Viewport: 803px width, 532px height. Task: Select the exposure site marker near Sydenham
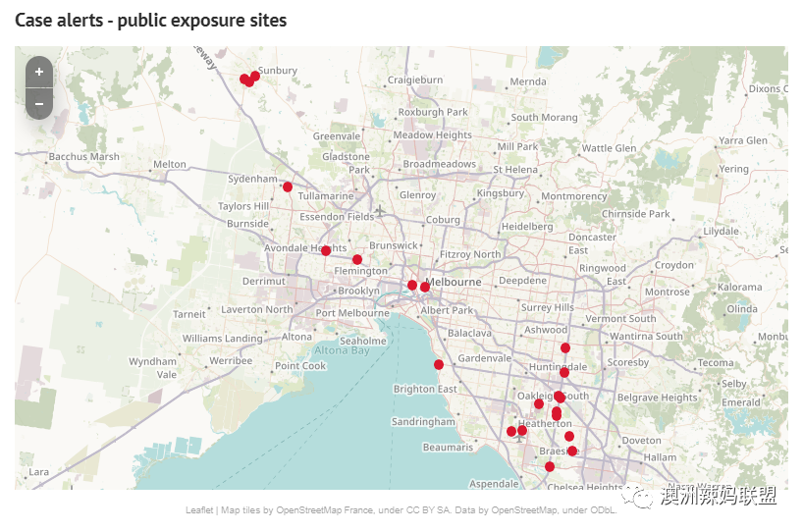point(288,186)
